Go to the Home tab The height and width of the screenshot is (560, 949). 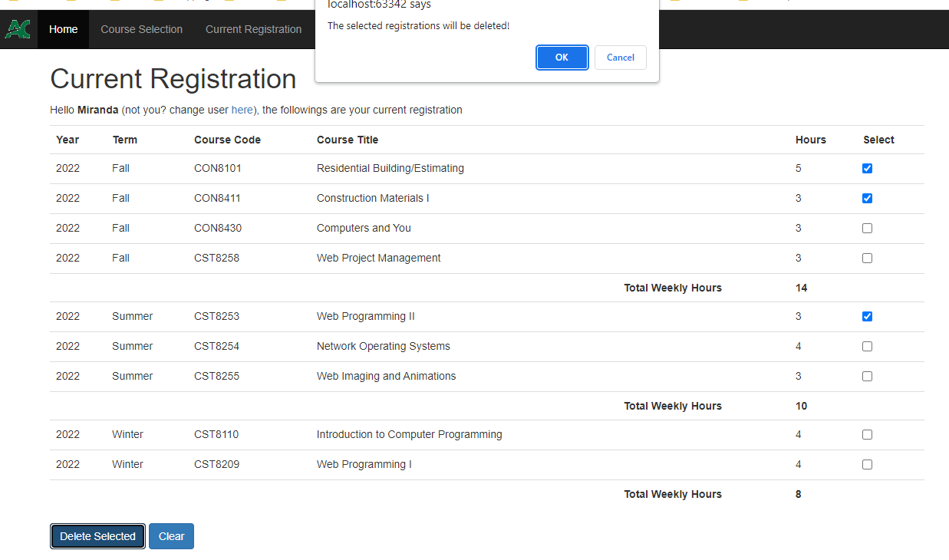[63, 29]
